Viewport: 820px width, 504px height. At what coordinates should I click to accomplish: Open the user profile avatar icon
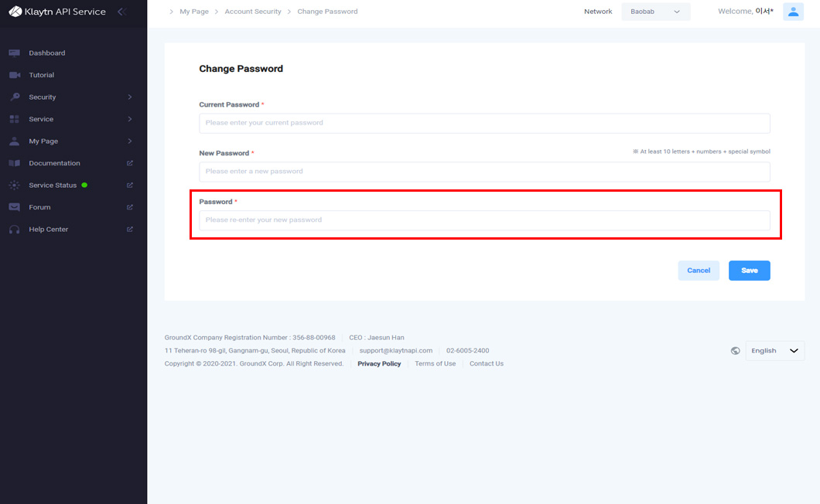793,12
